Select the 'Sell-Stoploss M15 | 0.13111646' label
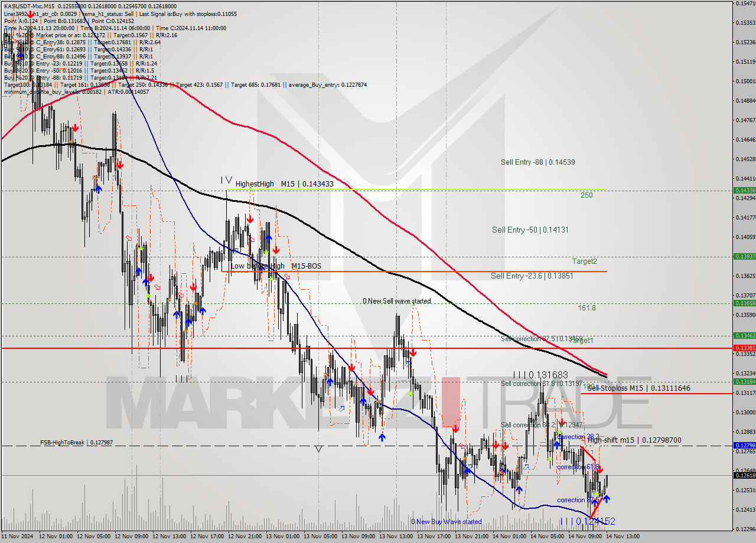Viewport: 756px width, 543px height. (x=639, y=388)
